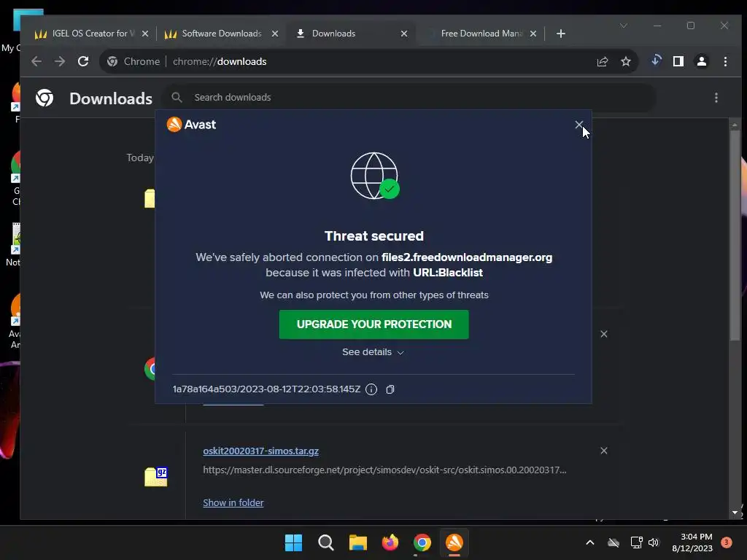Open Chrome profile icon

[702, 61]
